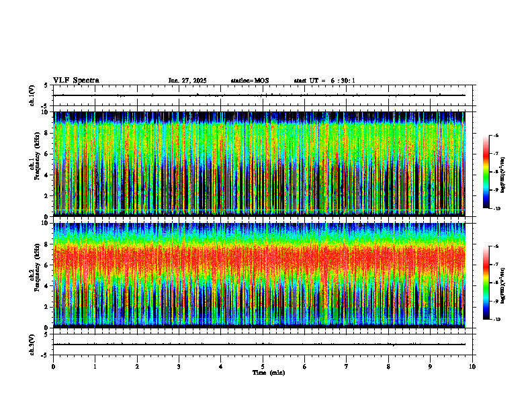Click the '-7' tick on ch.1 color bar
Screen dimensions: 532x411
496,154
